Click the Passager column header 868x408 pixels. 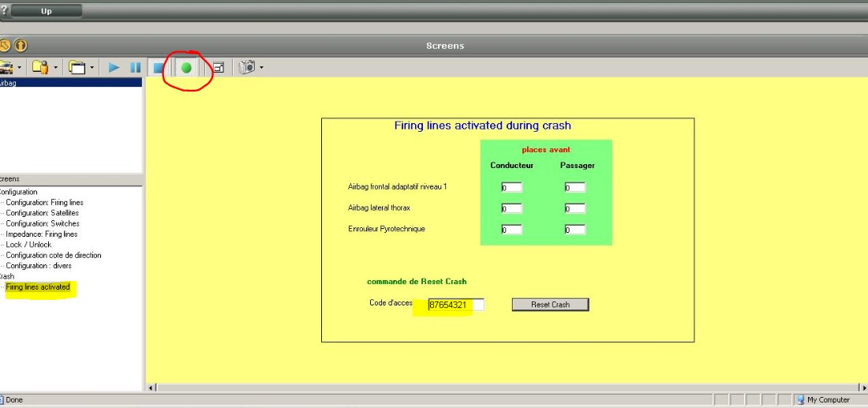[x=578, y=165]
